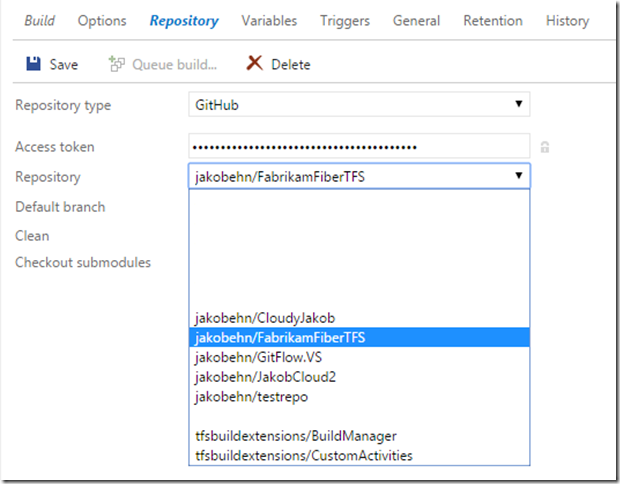Open the Build tab
The width and height of the screenshot is (620, 484).
coord(40,21)
